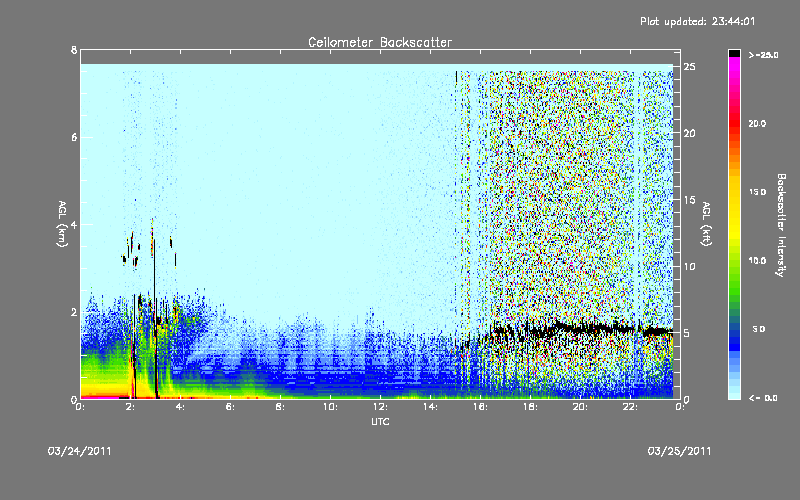Click the '<= 0.0' colorbar label
This screenshot has height=500, width=800.
pyautogui.click(x=763, y=398)
